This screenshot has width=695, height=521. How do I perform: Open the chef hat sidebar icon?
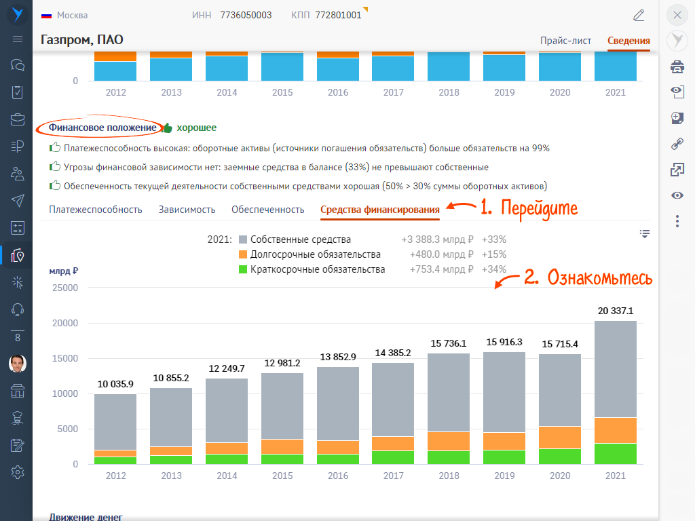[17, 418]
